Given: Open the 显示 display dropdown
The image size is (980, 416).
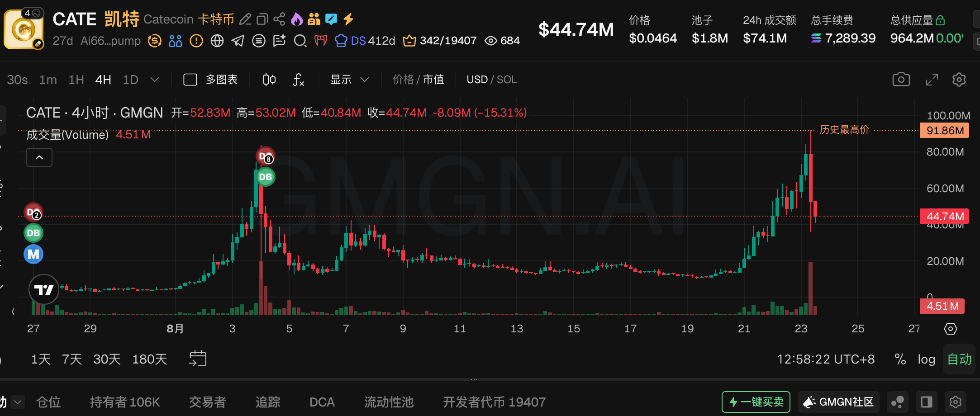Looking at the screenshot, I should (x=349, y=80).
